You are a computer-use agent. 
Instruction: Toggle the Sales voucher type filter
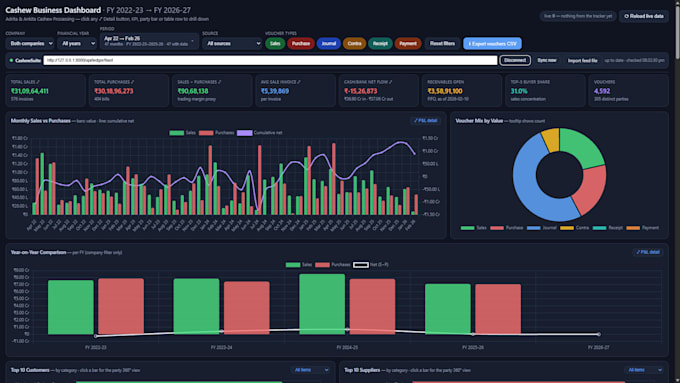(x=275, y=43)
